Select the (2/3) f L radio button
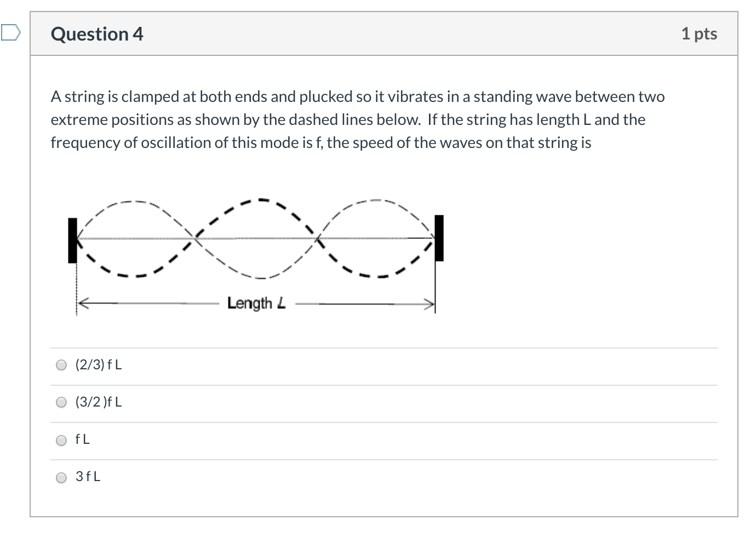Viewport: 756px width, 537px height. pyautogui.click(x=61, y=365)
